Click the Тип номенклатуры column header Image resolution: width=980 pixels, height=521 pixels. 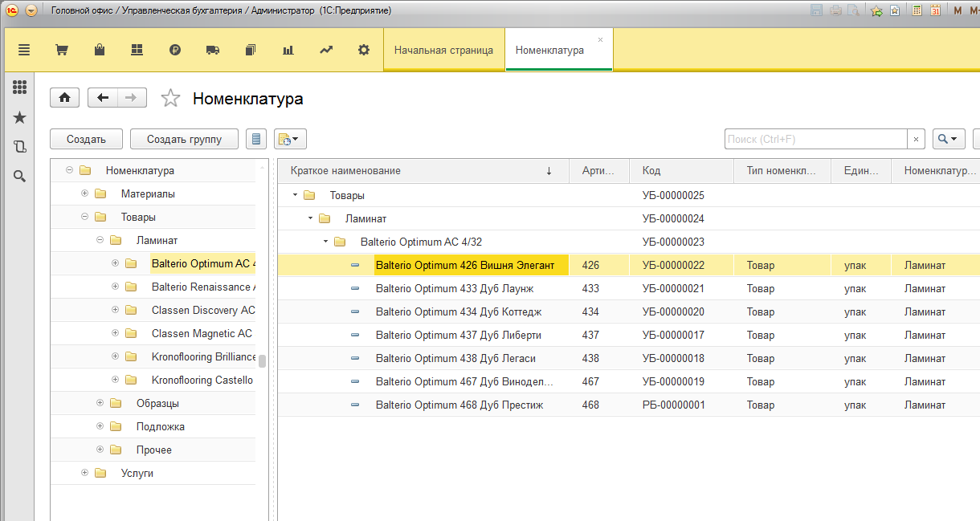click(x=782, y=171)
